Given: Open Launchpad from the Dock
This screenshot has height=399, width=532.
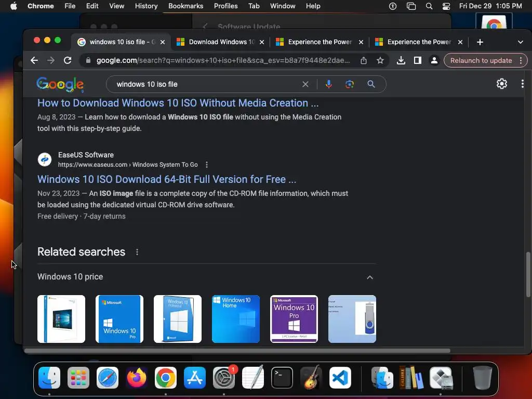Looking at the screenshot, I should [78, 378].
